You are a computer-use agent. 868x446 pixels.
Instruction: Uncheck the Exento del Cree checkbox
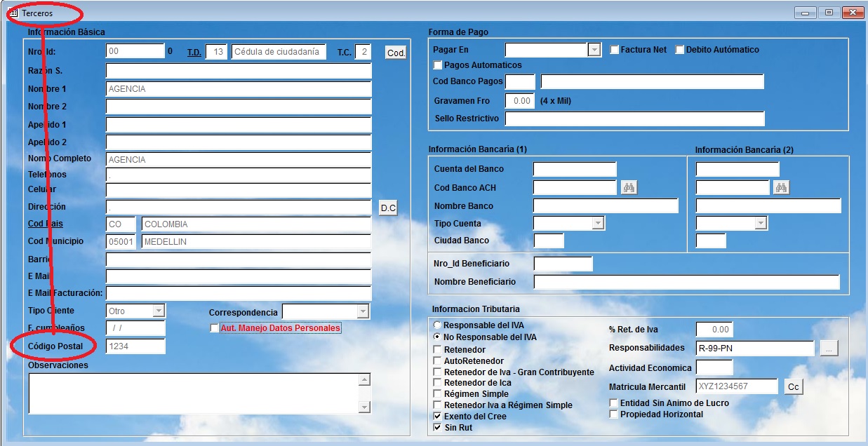438,416
